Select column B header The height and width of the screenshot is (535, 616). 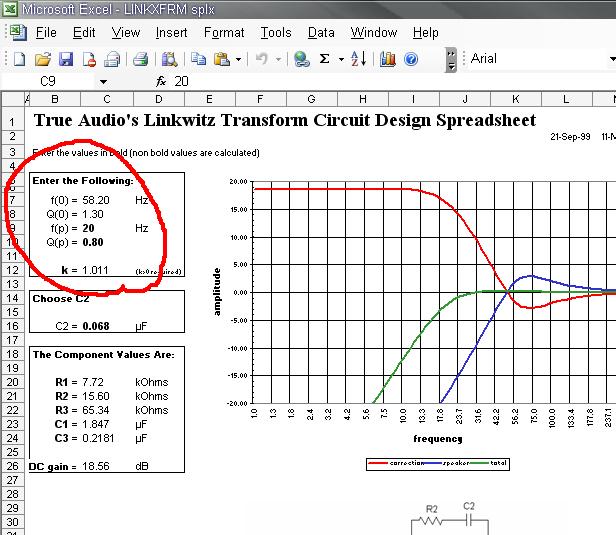tap(55, 99)
